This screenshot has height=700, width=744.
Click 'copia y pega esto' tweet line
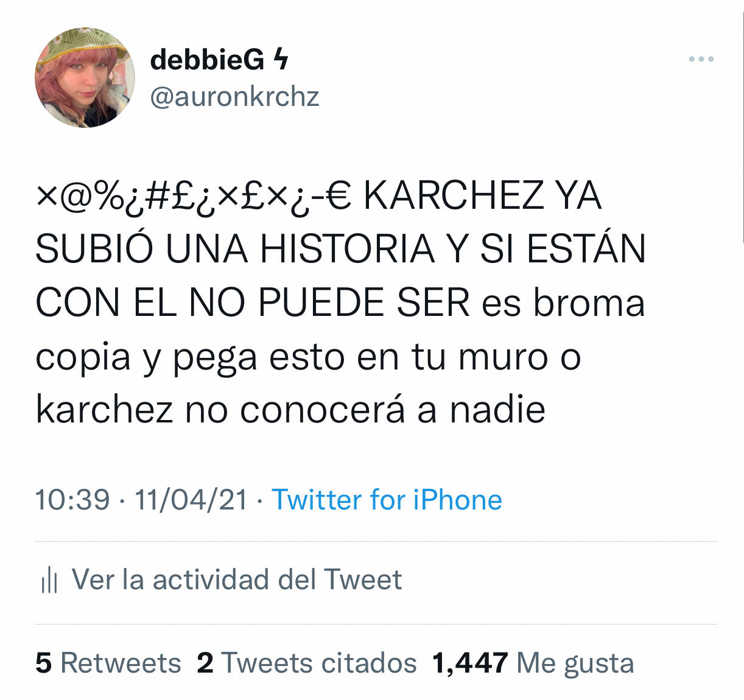308,357
